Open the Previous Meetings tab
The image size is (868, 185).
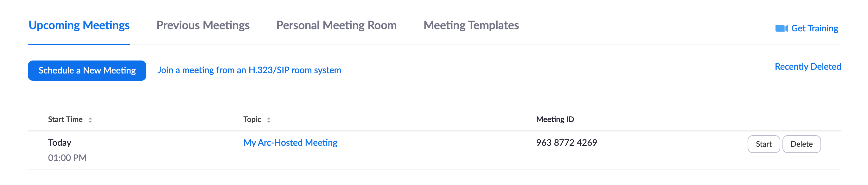(x=203, y=26)
